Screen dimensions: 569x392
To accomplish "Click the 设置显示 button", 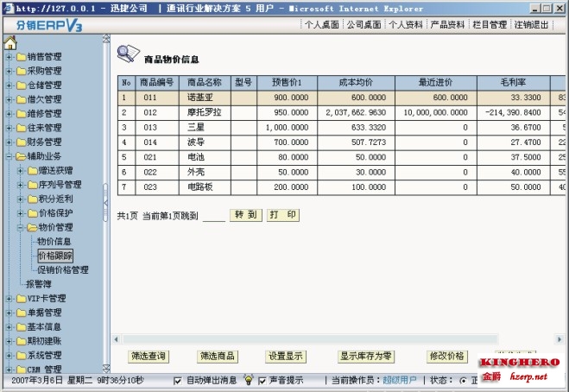I will tap(286, 356).
